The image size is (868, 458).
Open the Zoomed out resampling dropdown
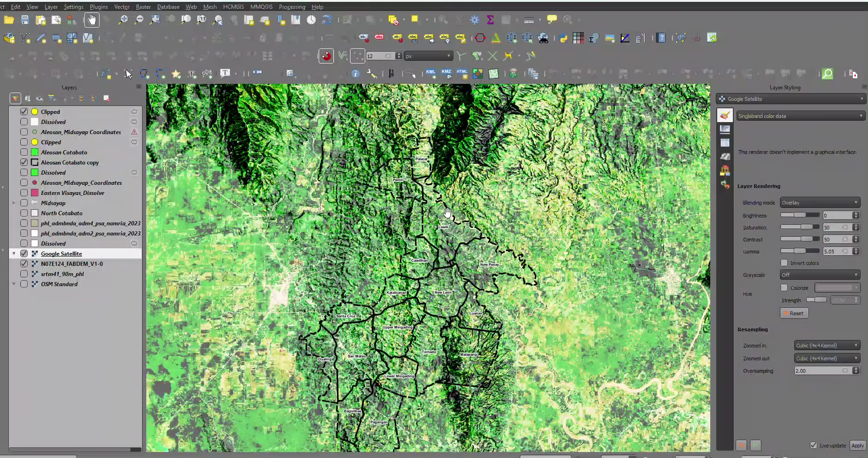click(827, 358)
